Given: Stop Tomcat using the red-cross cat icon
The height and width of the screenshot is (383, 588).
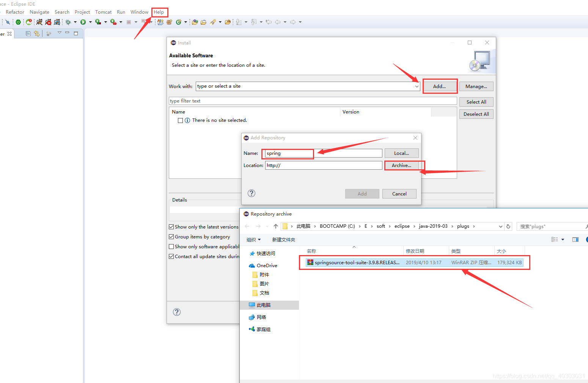Looking at the screenshot, I should (x=48, y=22).
